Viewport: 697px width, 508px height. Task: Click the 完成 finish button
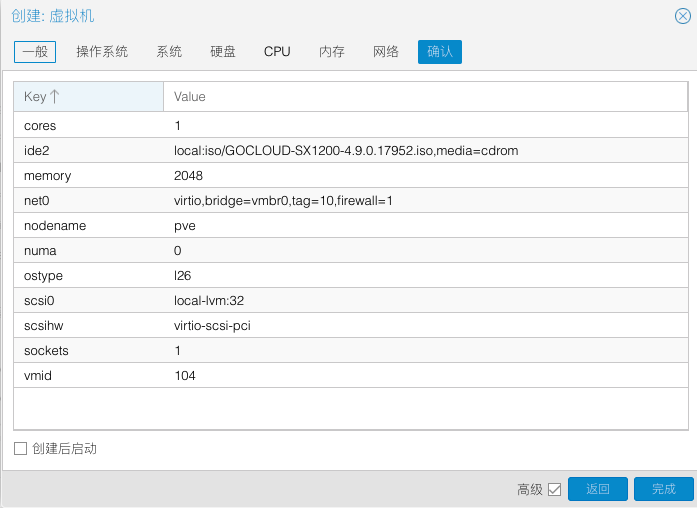point(663,489)
